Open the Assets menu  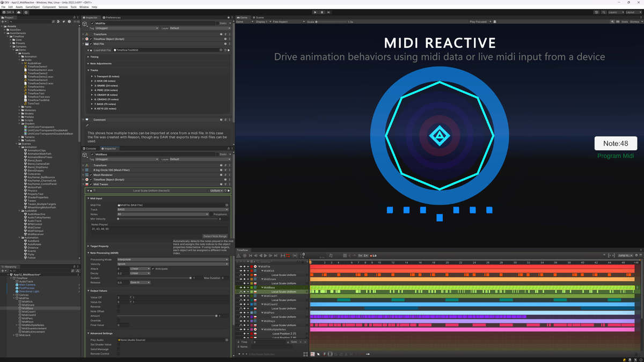click(x=19, y=7)
